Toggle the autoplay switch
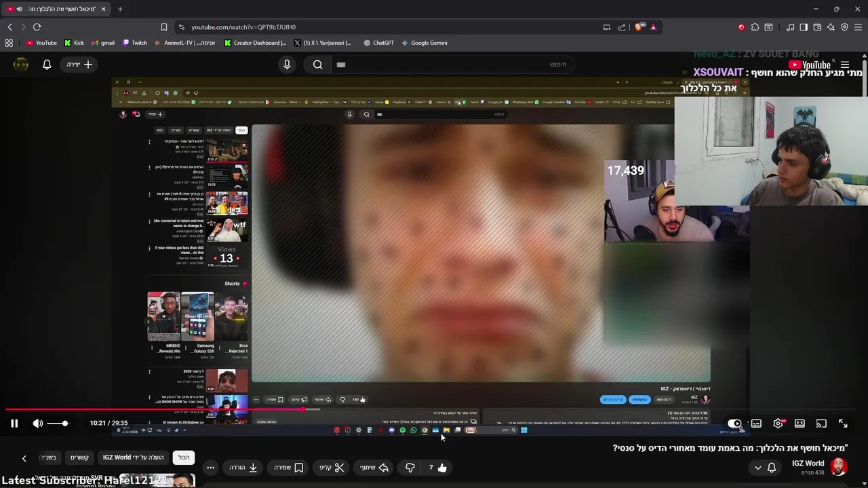The width and height of the screenshot is (868, 488). 734,424
